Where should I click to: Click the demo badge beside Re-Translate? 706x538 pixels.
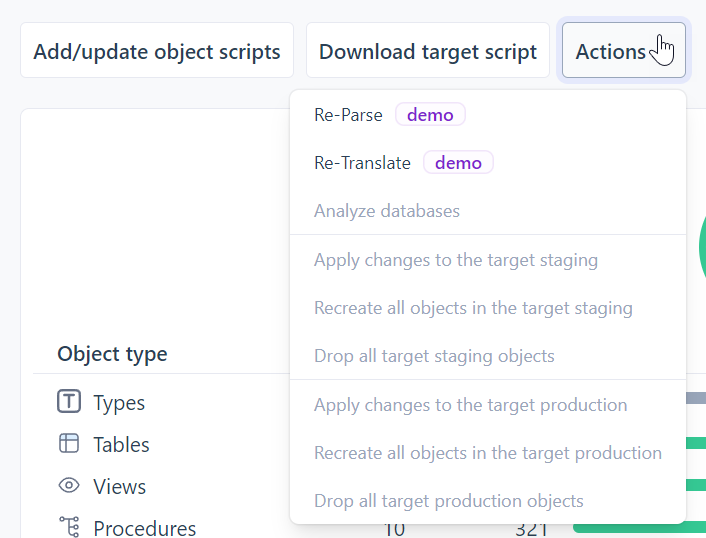pyautogui.click(x=458, y=163)
